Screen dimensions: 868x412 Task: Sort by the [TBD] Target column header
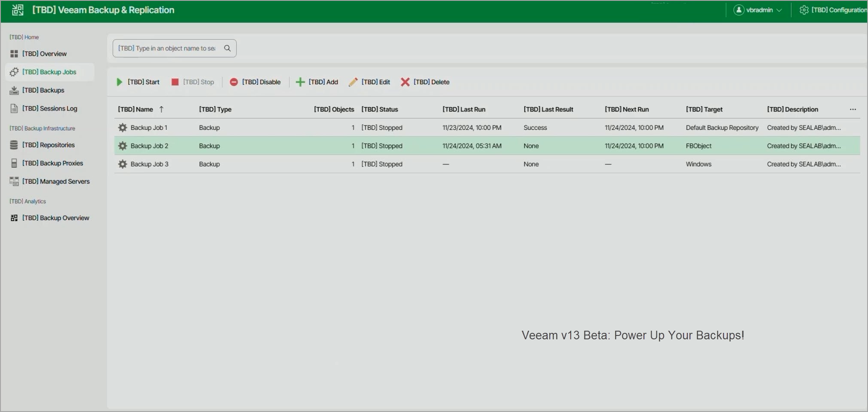click(x=704, y=109)
